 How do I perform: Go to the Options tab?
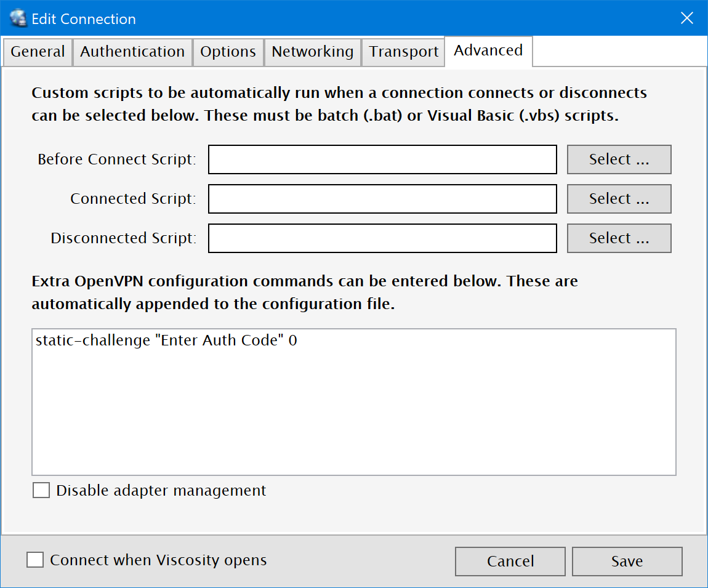(x=228, y=52)
